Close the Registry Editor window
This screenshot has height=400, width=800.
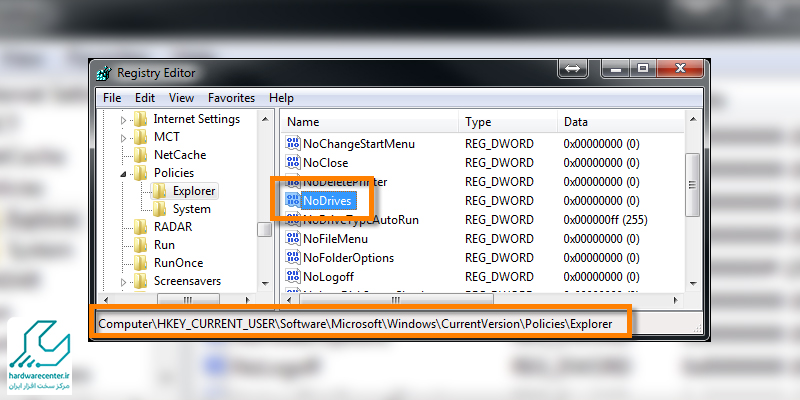click(x=680, y=68)
